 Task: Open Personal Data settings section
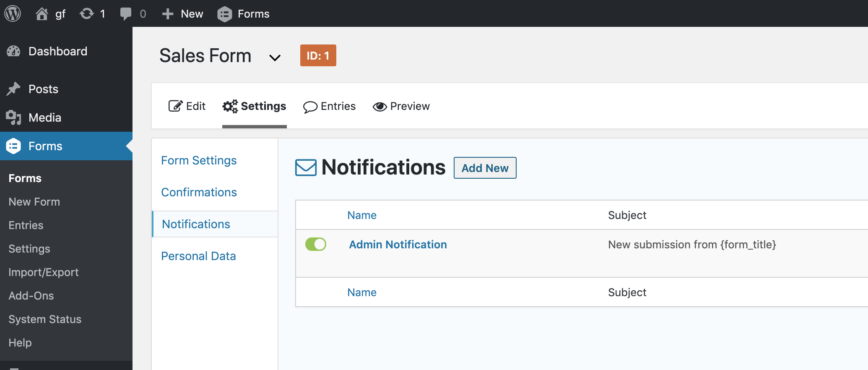click(198, 256)
